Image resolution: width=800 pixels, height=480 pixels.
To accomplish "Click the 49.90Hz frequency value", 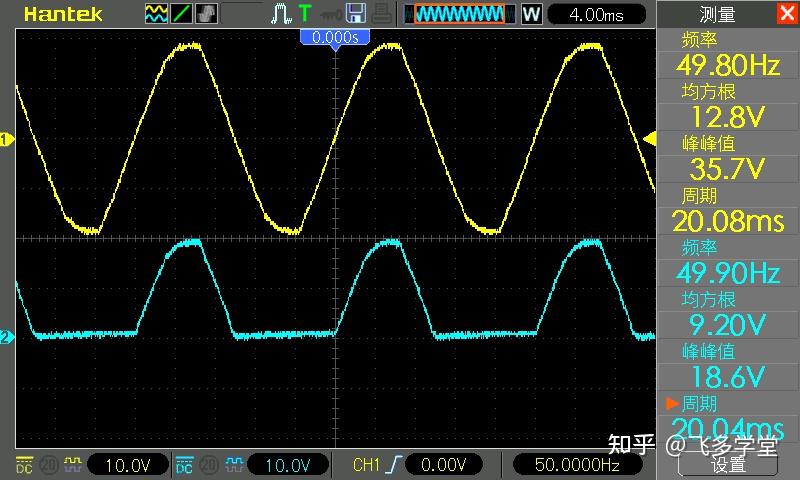I will pyautogui.click(x=728, y=273).
